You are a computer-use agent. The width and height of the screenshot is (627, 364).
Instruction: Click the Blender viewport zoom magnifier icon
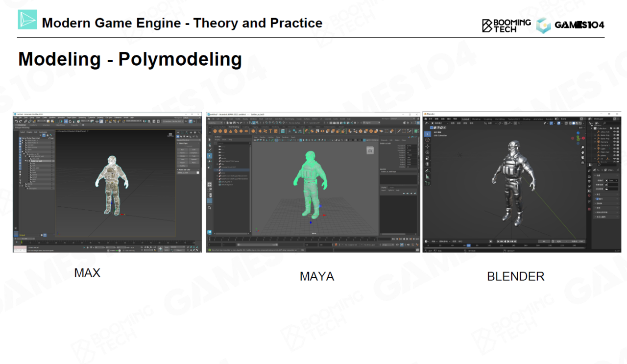coord(582,147)
